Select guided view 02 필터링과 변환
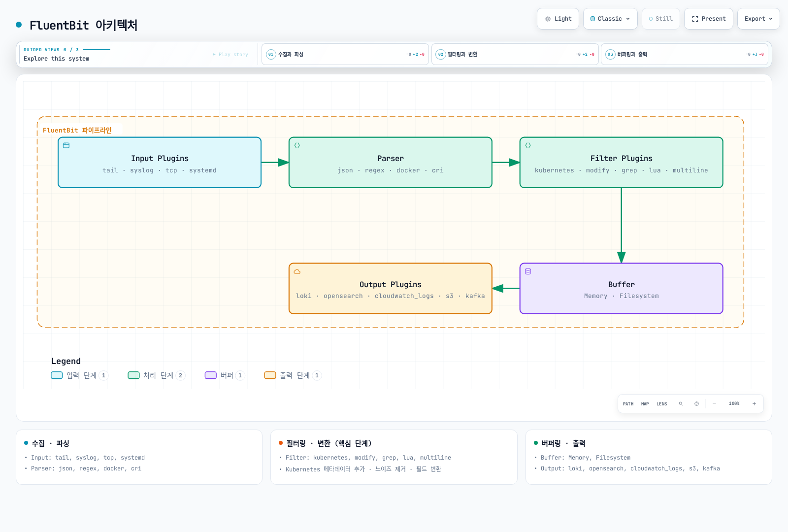The height and width of the screenshot is (532, 788). pos(515,54)
